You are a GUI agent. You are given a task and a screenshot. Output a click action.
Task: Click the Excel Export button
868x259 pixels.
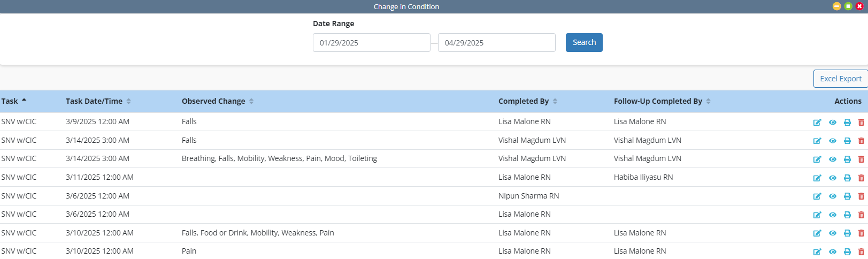[840, 79]
